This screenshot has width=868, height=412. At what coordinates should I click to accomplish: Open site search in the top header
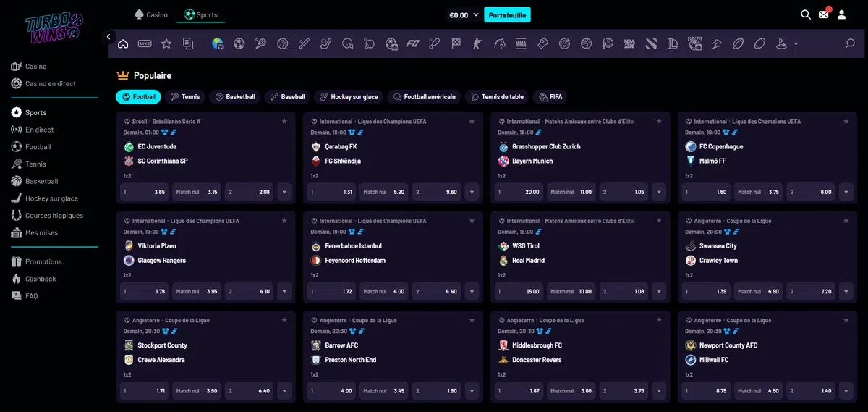806,14
